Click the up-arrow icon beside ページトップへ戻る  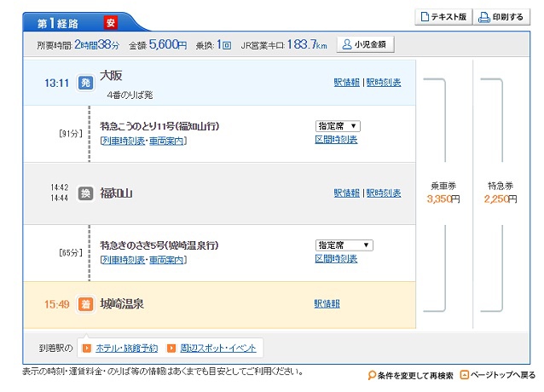[x=464, y=375]
